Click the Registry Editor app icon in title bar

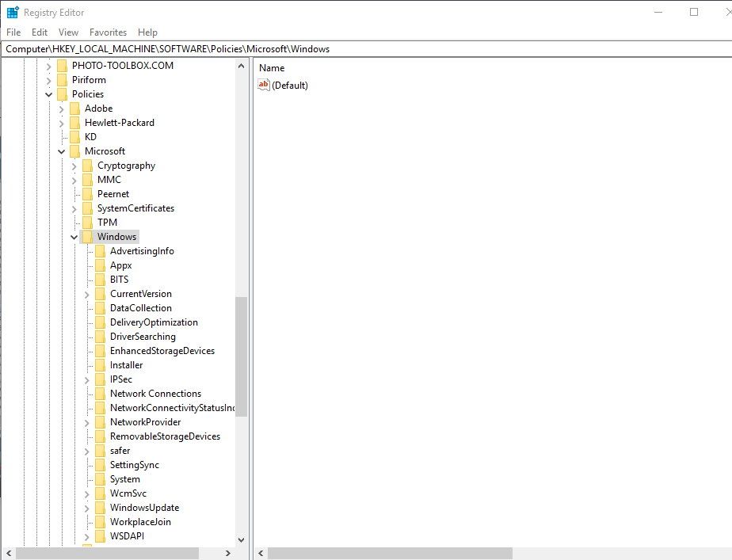click(x=13, y=12)
